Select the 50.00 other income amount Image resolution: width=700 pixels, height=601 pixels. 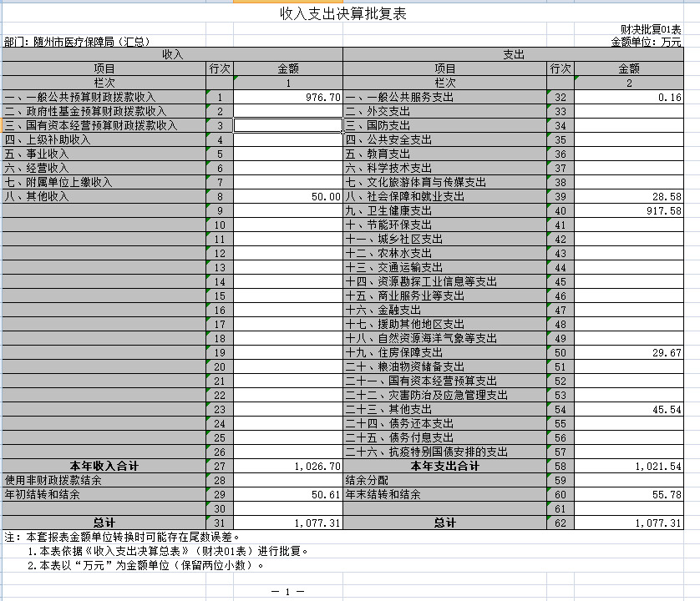point(288,197)
